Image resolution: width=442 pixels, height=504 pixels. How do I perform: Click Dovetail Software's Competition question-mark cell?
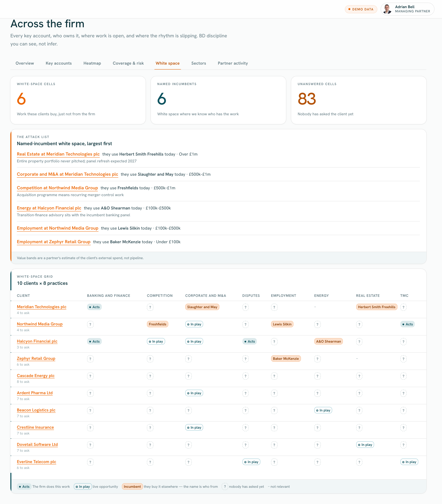tap(150, 445)
